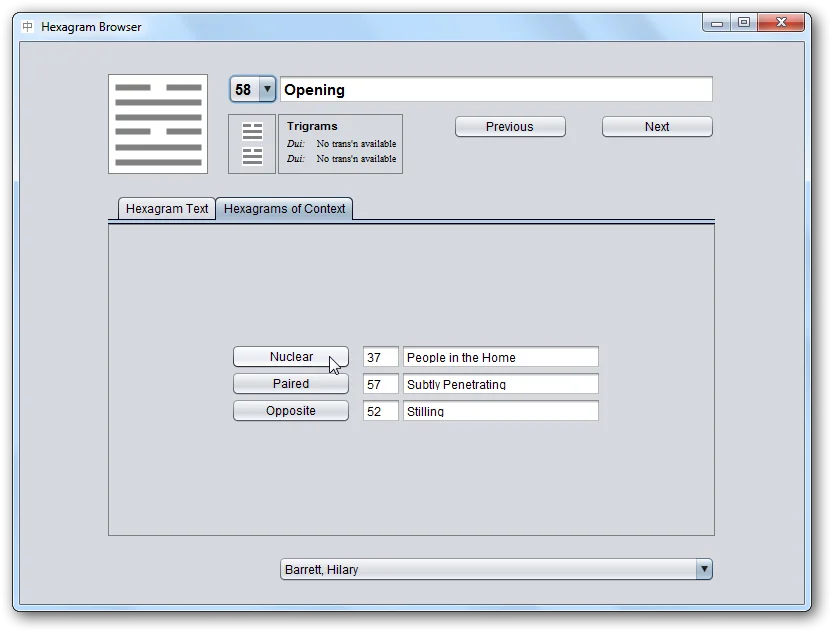The height and width of the screenshot is (632, 832).
Task: Click the hexagram name field showing Opening
Action: 495,90
